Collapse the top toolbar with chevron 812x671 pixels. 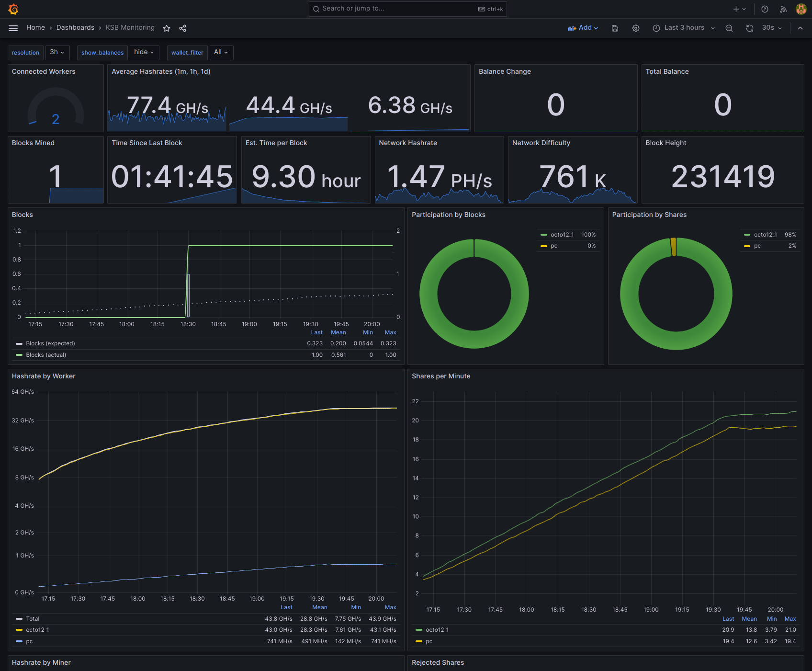click(x=800, y=28)
